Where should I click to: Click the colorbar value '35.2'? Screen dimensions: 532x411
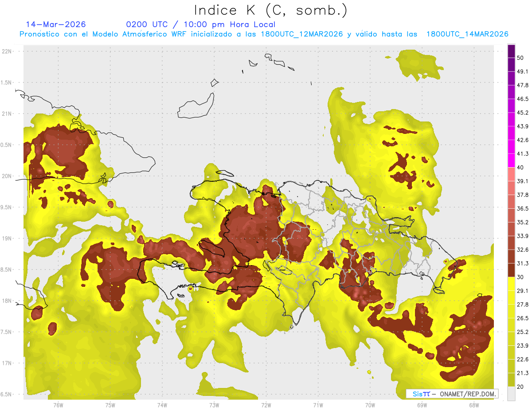point(523,222)
